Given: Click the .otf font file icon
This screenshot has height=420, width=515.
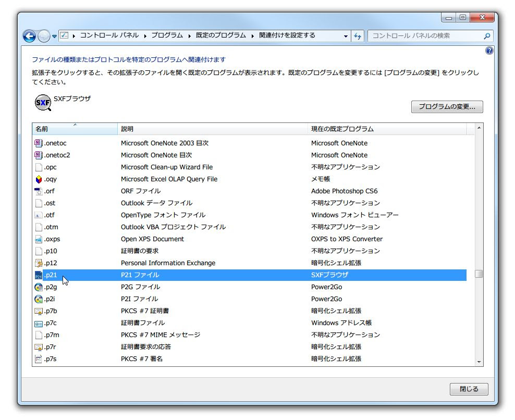Looking at the screenshot, I should coord(39,215).
